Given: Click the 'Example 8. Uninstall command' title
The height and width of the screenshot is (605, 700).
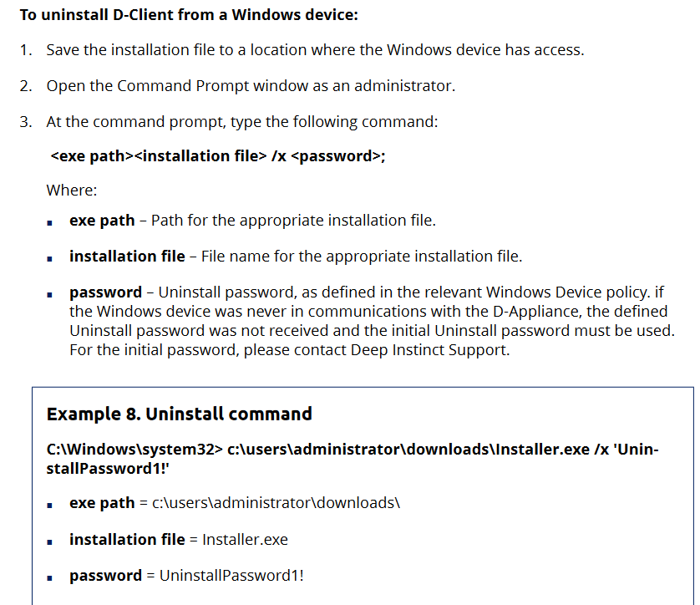Looking at the screenshot, I should pos(180,414).
